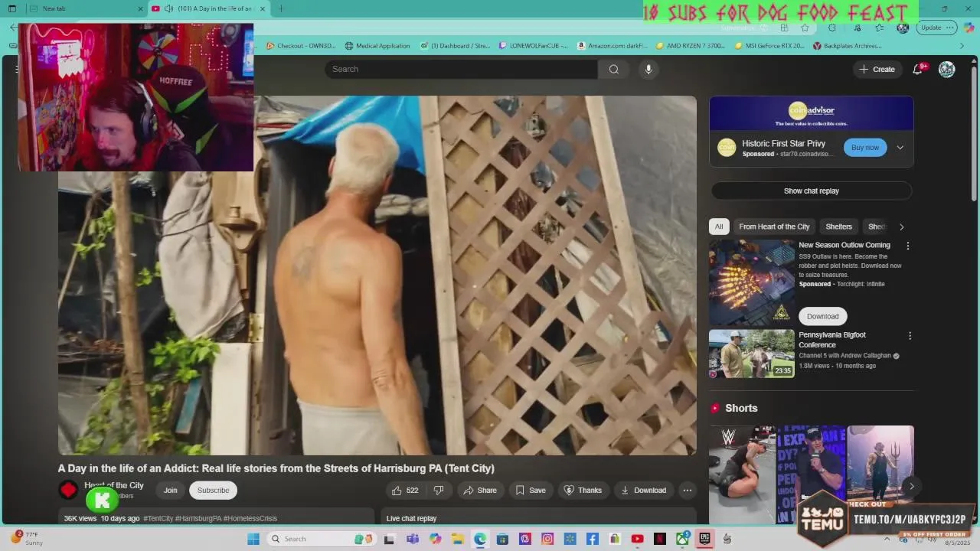Open Microsoft Store from taskbar

coord(502,539)
